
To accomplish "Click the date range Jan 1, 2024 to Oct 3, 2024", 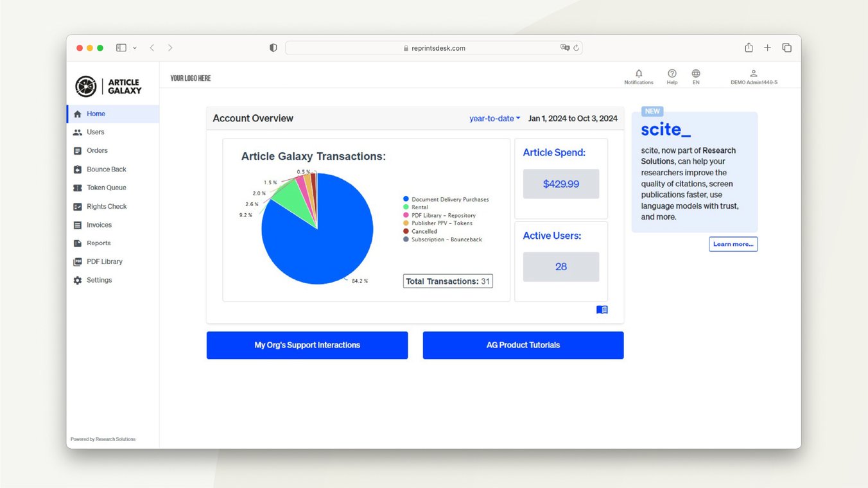I will click(573, 119).
